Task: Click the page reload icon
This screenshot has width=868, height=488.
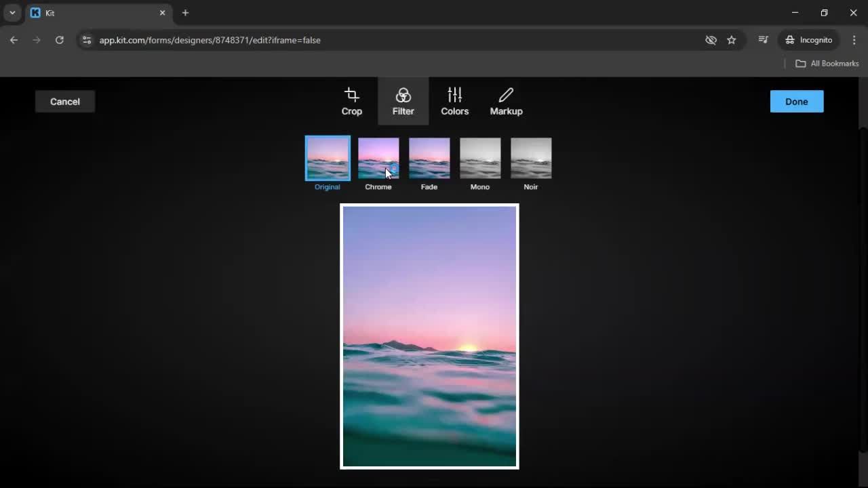Action: 60,40
